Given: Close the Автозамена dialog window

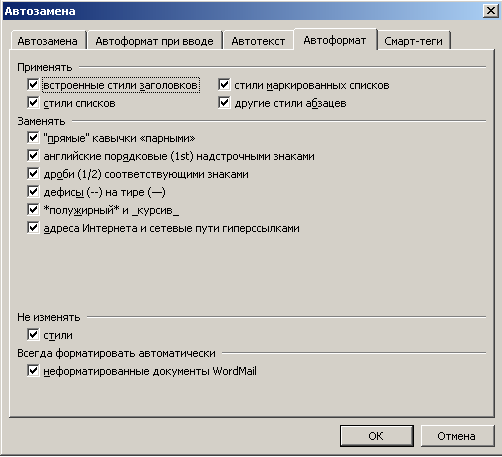Looking at the screenshot, I should tap(491, 11).
